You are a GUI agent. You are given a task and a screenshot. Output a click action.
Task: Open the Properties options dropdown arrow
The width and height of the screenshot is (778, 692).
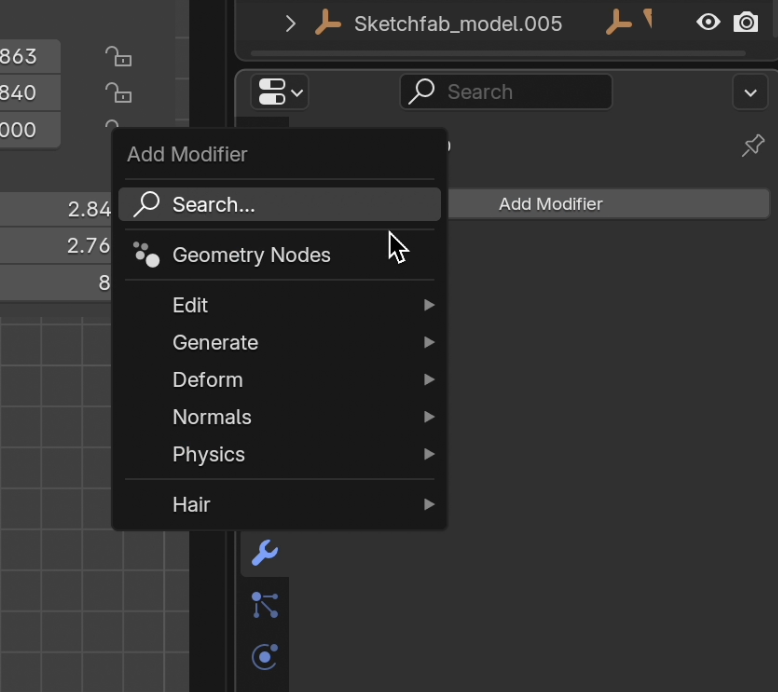click(x=750, y=93)
